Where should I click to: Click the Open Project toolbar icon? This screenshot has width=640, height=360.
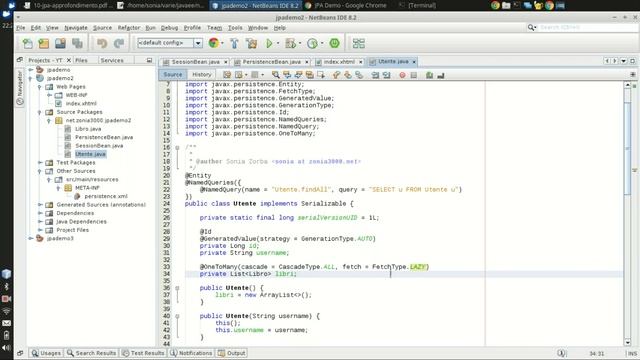[60, 43]
